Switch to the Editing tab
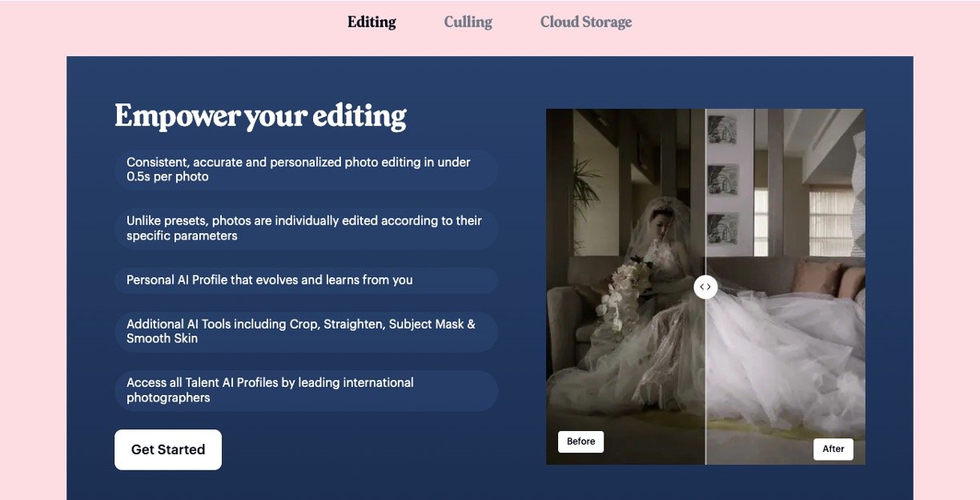Image resolution: width=980 pixels, height=500 pixels. 372,22
